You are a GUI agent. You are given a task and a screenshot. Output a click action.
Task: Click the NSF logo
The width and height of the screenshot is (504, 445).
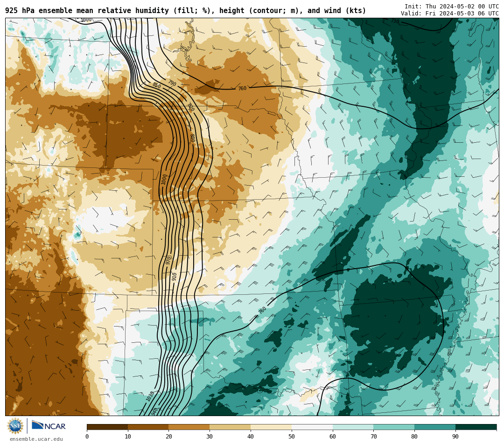(x=15, y=426)
